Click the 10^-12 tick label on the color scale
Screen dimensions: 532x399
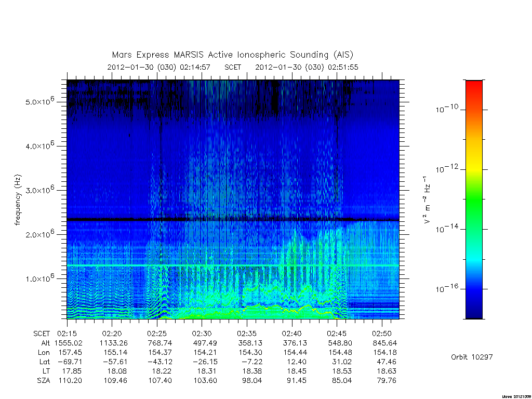coord(446,168)
